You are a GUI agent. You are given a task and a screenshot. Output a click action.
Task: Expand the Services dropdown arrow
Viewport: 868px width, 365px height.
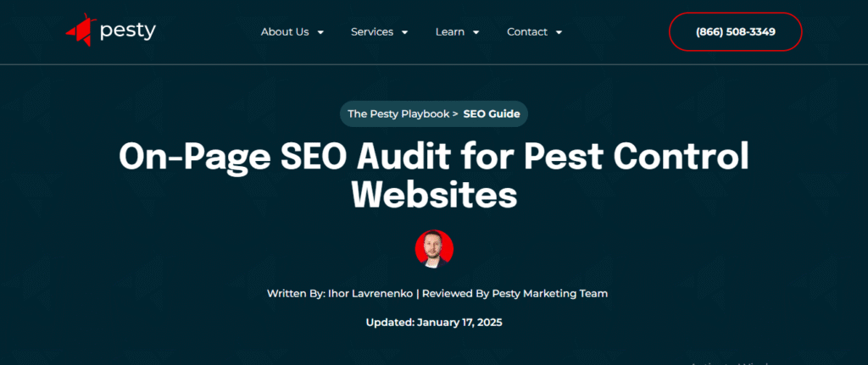(404, 33)
